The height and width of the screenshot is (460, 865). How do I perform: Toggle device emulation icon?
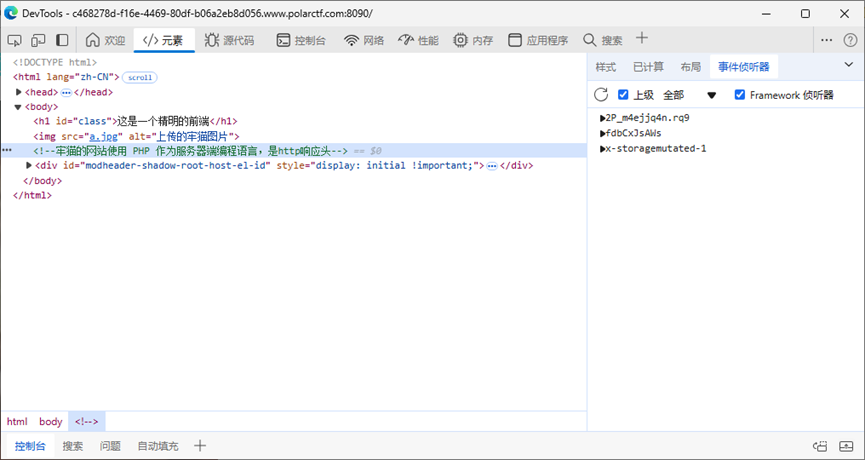pyautogui.click(x=38, y=40)
